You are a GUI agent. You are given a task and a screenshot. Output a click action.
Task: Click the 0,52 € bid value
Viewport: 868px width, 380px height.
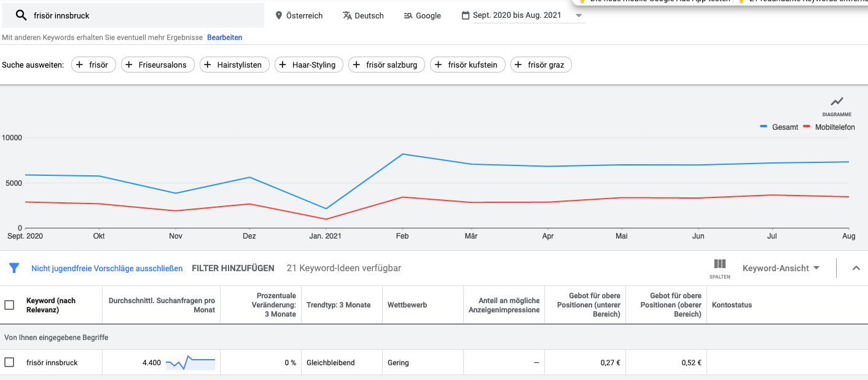(691, 363)
